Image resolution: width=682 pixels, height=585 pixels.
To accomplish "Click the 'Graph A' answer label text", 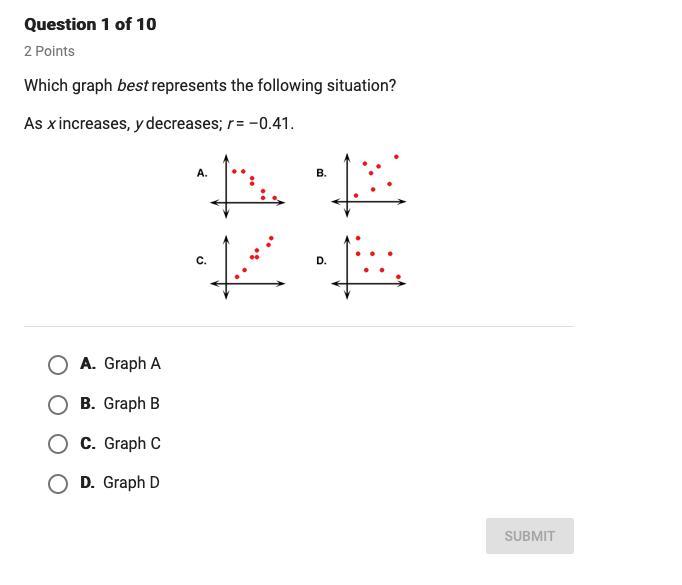I will pos(131,364).
